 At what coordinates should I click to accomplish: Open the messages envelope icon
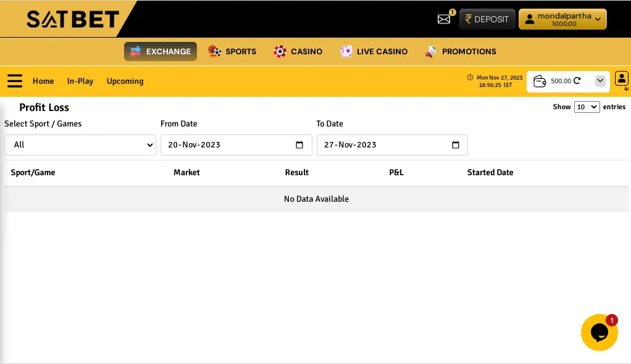click(444, 19)
